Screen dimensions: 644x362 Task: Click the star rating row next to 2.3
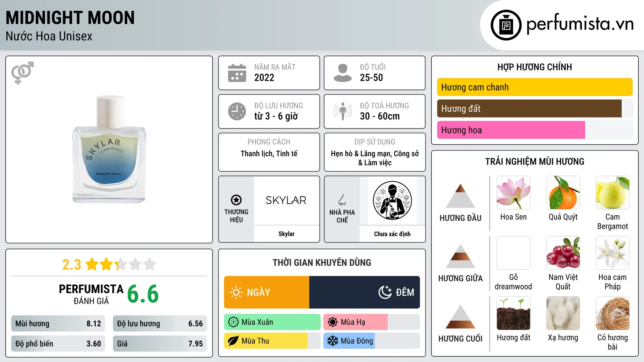[121, 264]
